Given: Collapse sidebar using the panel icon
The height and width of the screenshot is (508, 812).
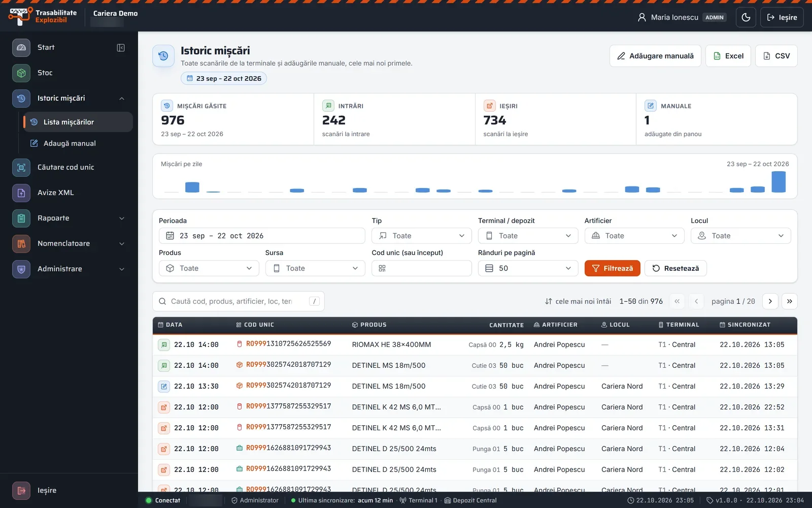Looking at the screenshot, I should point(121,48).
